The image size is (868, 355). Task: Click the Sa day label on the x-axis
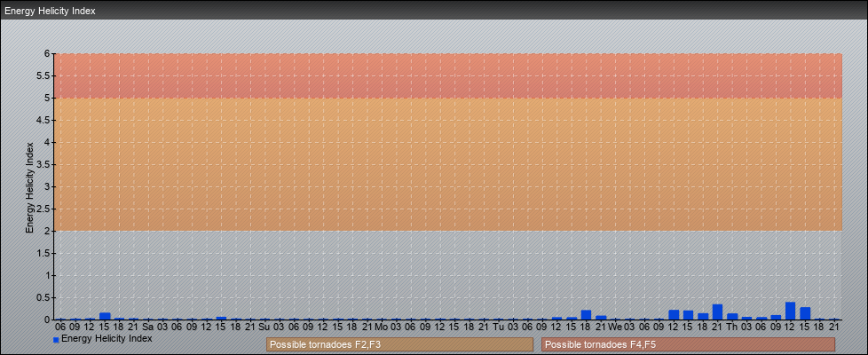point(148,327)
